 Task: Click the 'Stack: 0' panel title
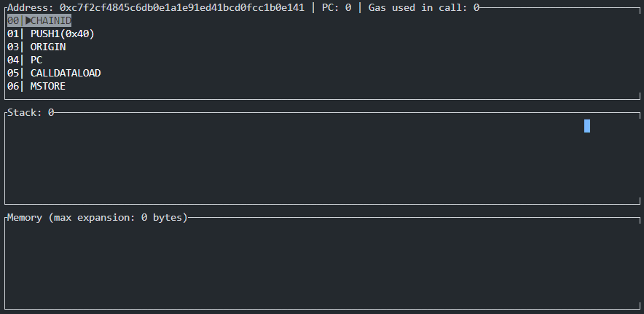click(x=31, y=112)
